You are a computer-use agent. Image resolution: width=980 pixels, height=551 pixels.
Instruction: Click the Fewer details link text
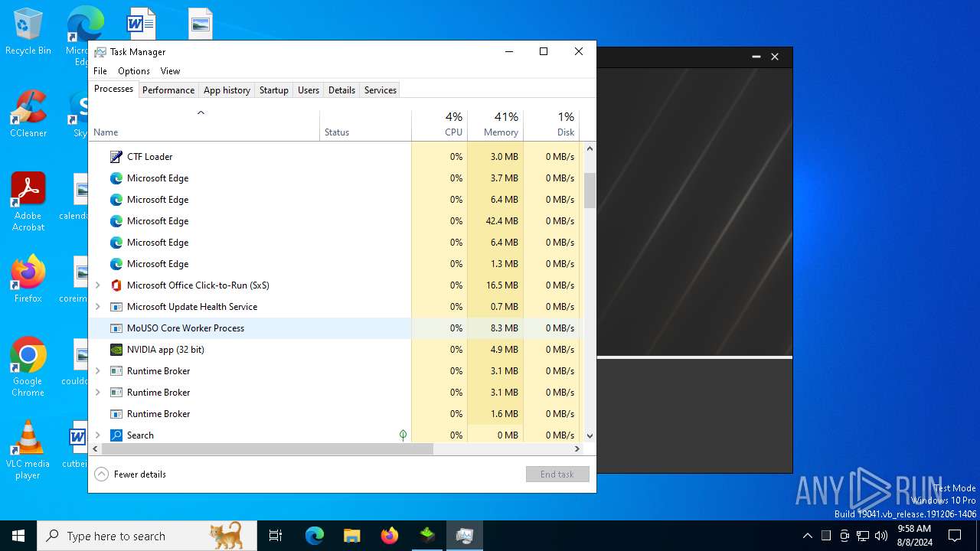pyautogui.click(x=140, y=474)
